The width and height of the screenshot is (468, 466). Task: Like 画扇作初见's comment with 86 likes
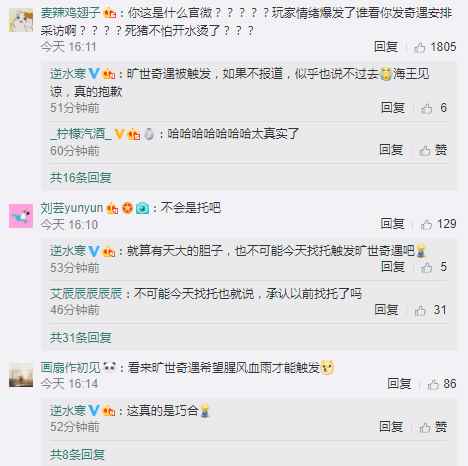[x=442, y=384]
